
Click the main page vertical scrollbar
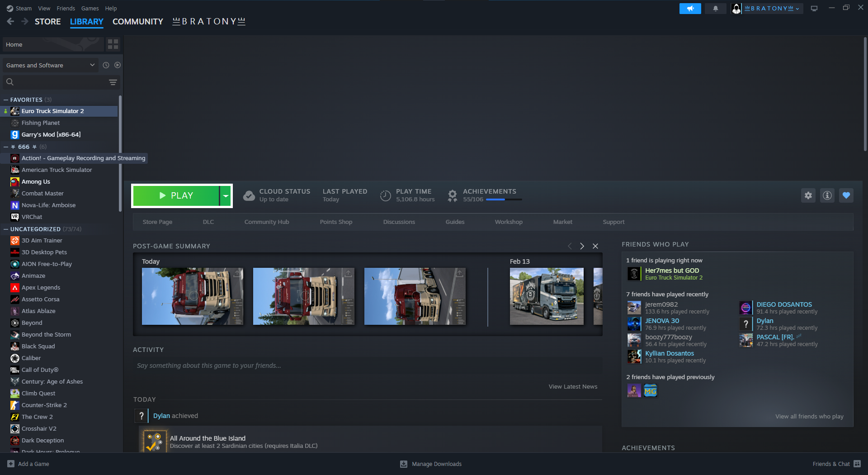click(x=865, y=94)
